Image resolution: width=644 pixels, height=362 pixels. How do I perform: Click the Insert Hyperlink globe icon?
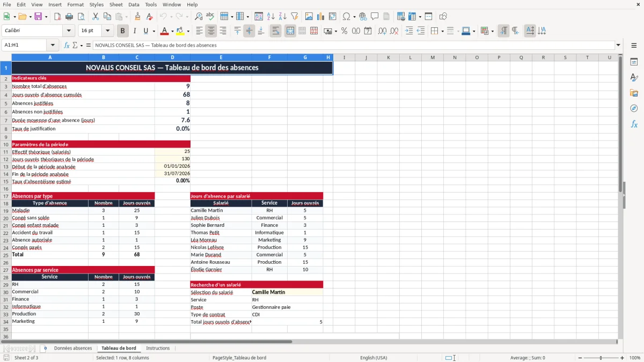point(363,17)
